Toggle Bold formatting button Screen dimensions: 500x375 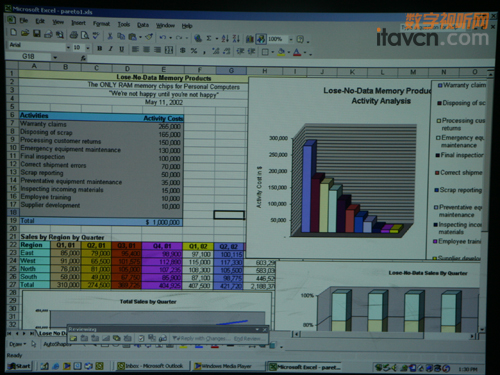pyautogui.click(x=99, y=49)
